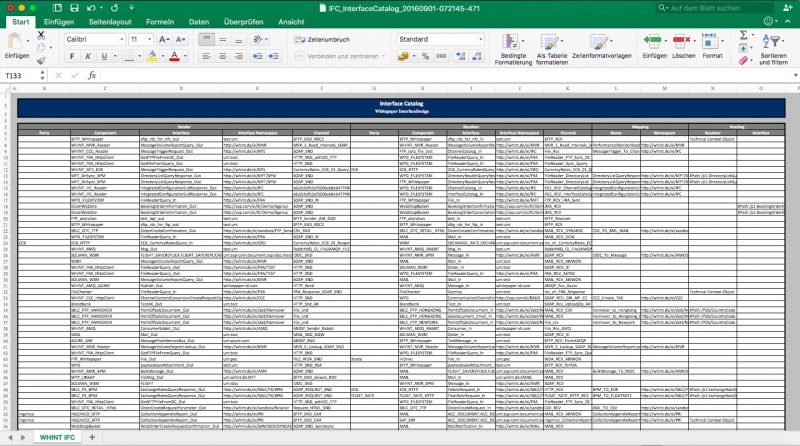Image resolution: width=800 pixels, height=446 pixels.
Task: Apply the red font color
Action: click(174, 56)
